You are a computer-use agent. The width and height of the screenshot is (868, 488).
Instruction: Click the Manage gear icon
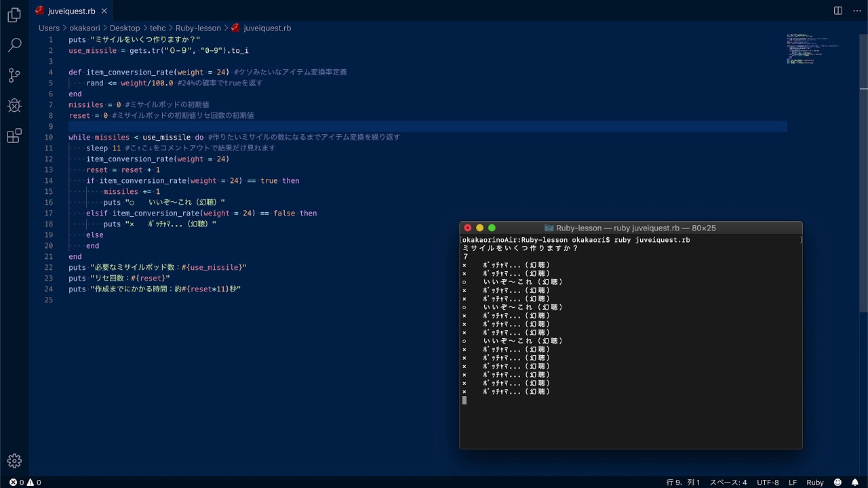(14, 461)
